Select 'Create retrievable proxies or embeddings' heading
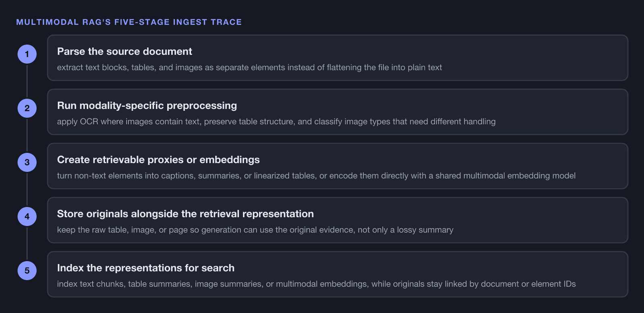This screenshot has width=644, height=313. point(158,160)
